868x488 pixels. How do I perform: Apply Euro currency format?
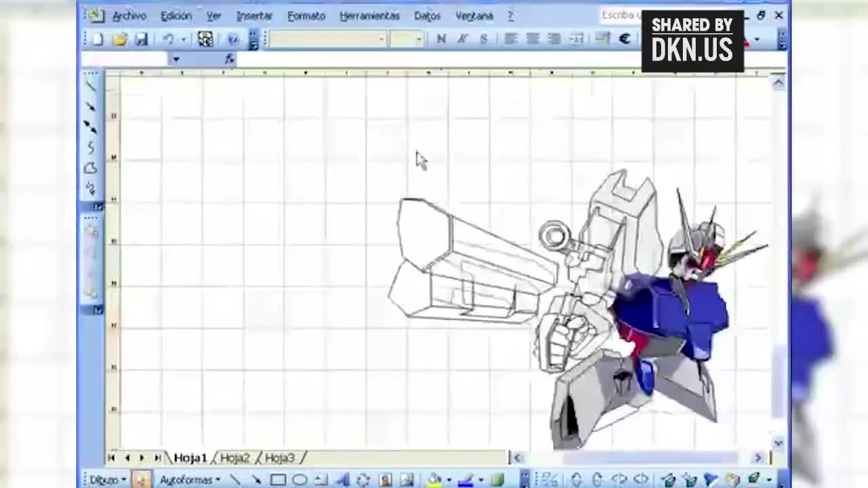click(625, 39)
